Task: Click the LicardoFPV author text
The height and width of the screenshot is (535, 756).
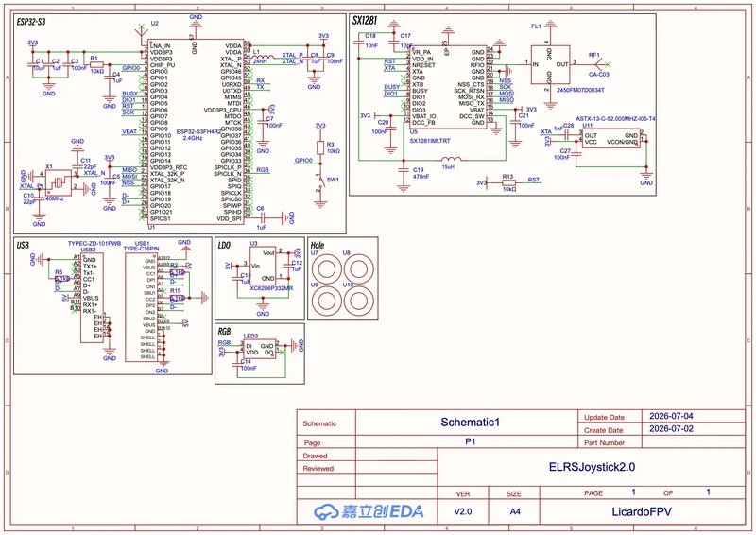Action: click(x=642, y=512)
